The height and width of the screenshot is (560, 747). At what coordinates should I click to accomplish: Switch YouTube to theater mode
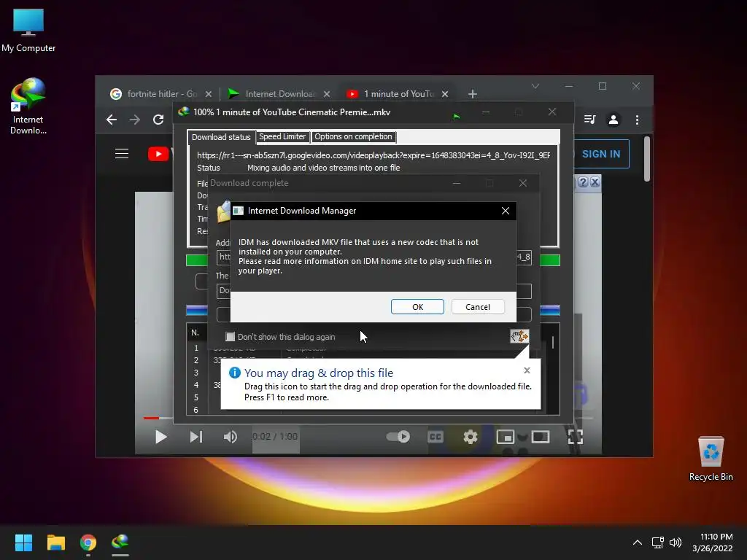tap(541, 437)
